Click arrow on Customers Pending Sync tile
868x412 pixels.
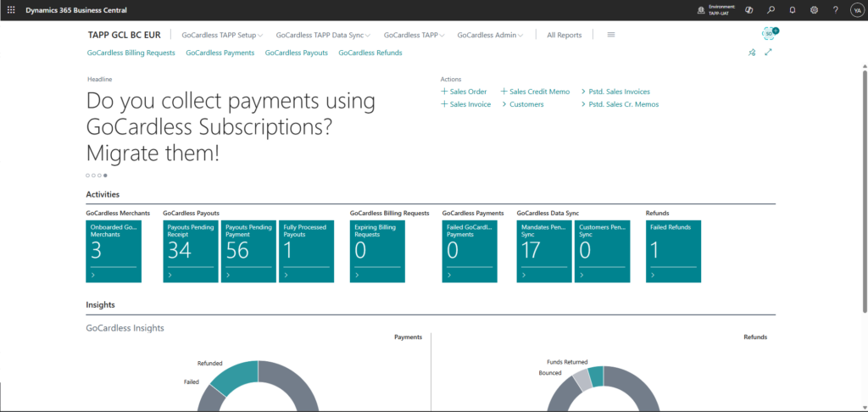coord(581,276)
